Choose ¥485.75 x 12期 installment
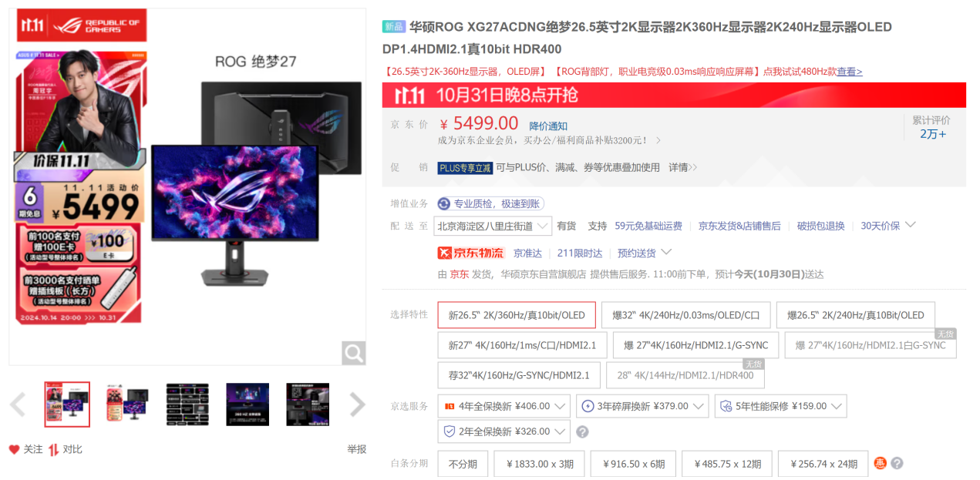The height and width of the screenshot is (480, 980). coord(727,464)
